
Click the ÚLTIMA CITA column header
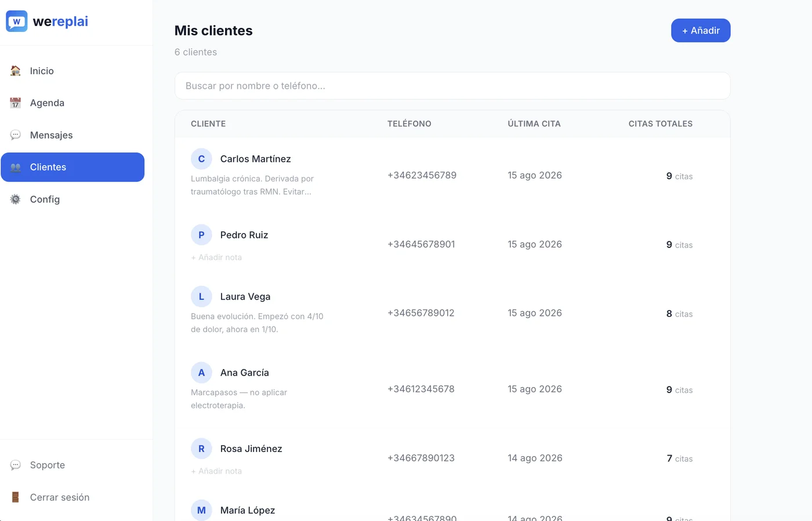[534, 123]
